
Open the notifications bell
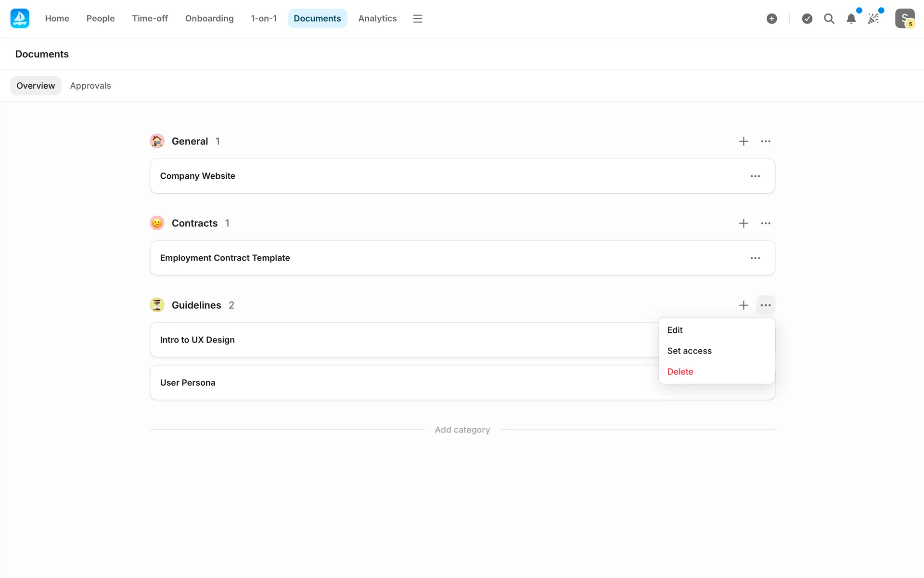(851, 18)
